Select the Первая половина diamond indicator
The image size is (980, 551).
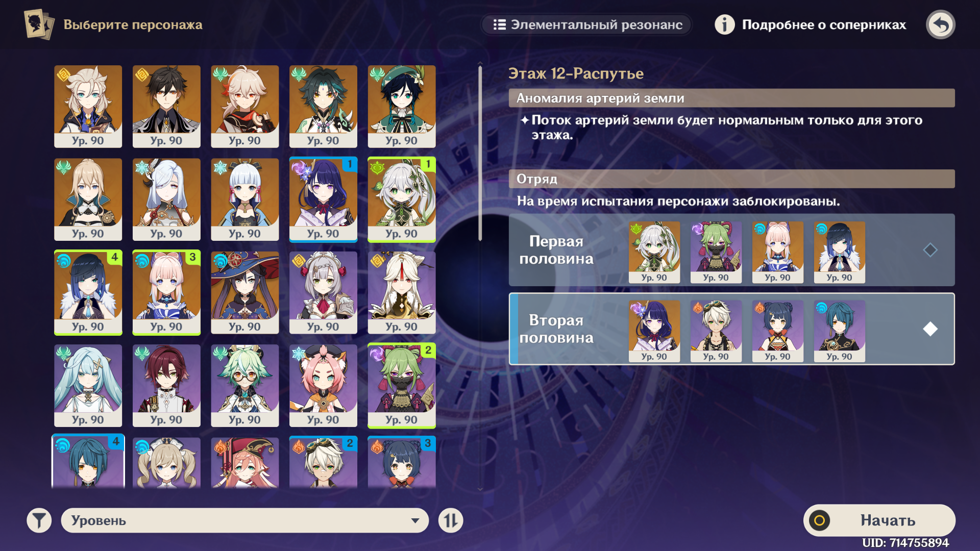[930, 250]
